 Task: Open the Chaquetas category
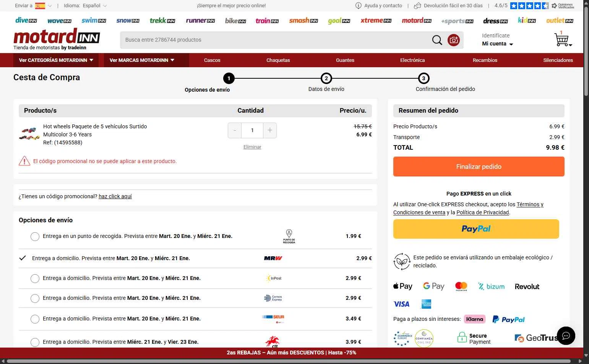[x=278, y=60]
